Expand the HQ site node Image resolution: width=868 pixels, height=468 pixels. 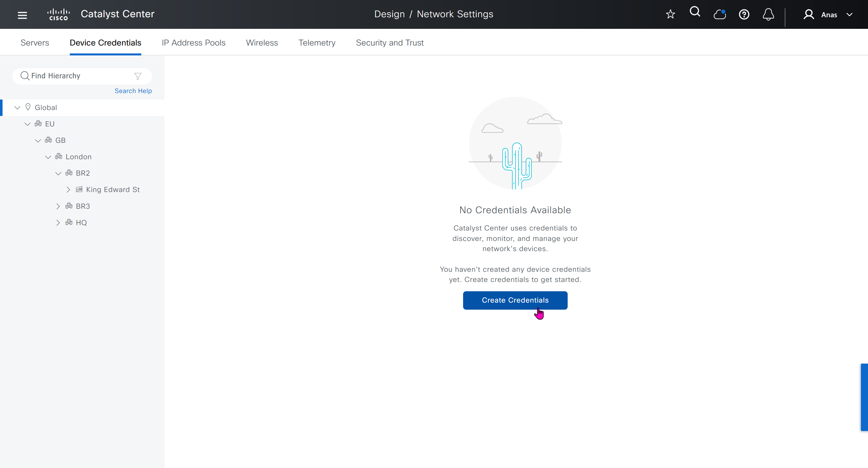pyautogui.click(x=58, y=223)
